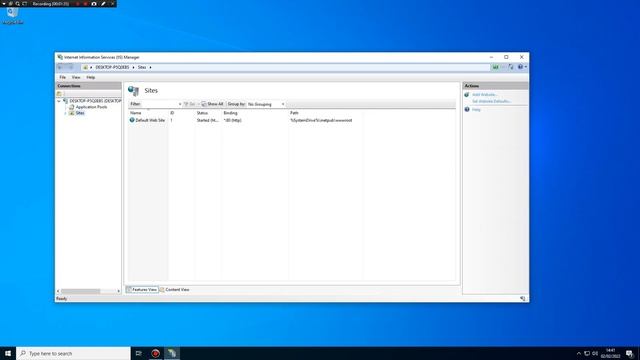
Task: Switch to the Content View tab
Action: click(x=174, y=289)
